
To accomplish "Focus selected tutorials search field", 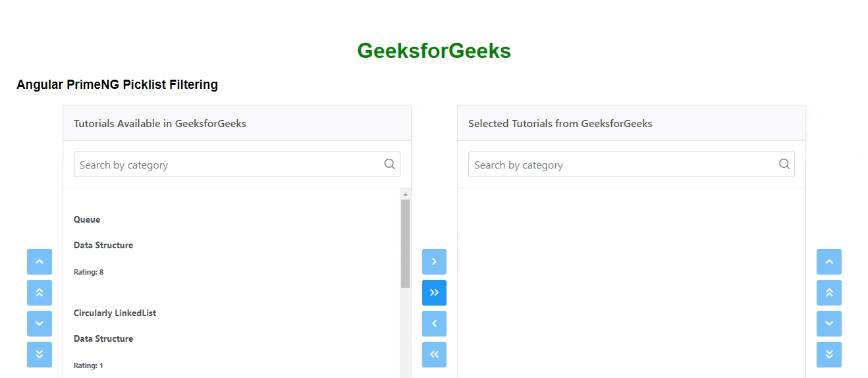I will point(622,165).
